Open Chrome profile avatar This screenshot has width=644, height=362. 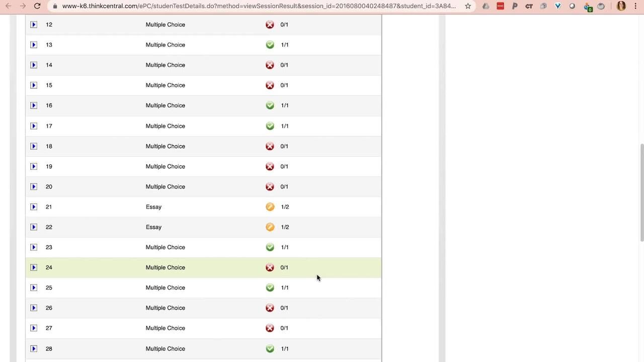[621, 6]
